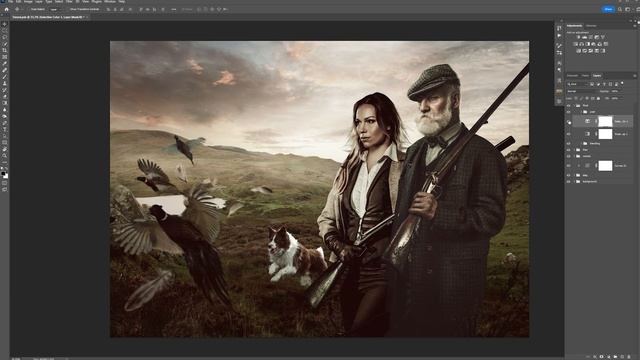Select the Adjustments panel tab
640x360 pixels.
(x=574, y=26)
